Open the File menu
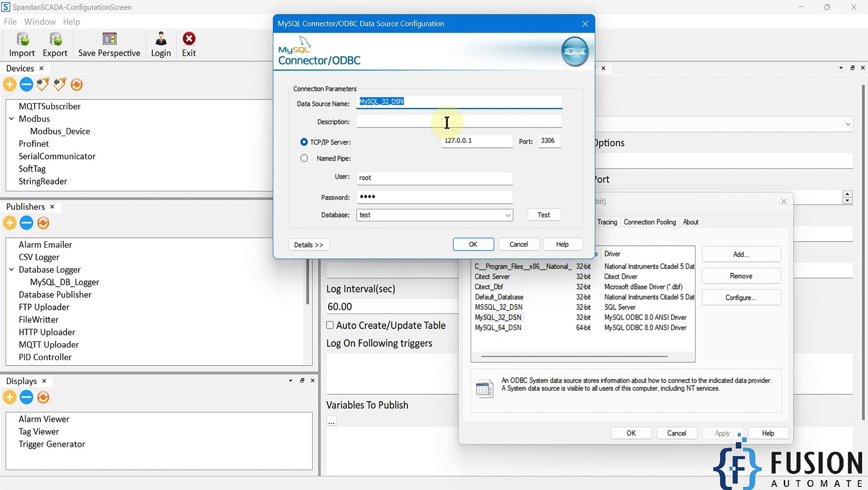Image resolution: width=868 pixels, height=490 pixels. [10, 21]
